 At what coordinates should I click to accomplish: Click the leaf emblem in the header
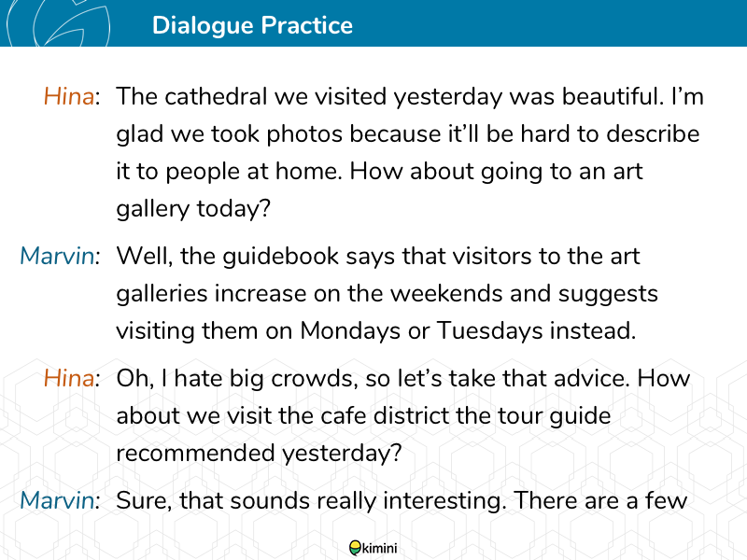(58, 22)
